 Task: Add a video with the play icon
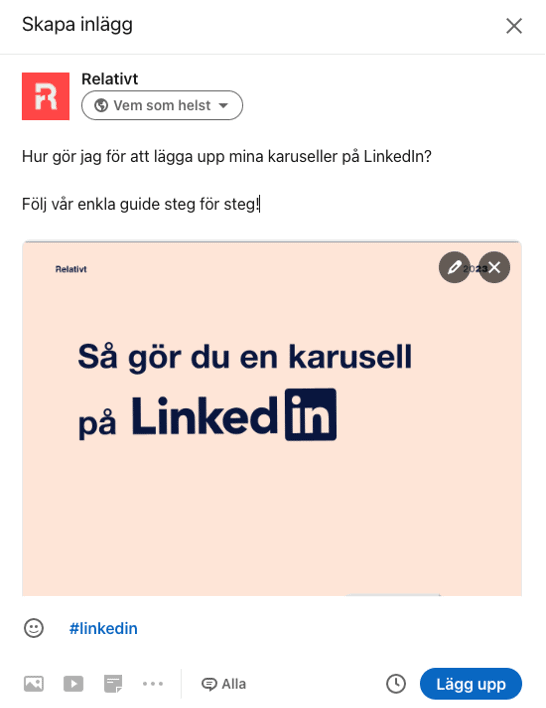[x=73, y=684]
